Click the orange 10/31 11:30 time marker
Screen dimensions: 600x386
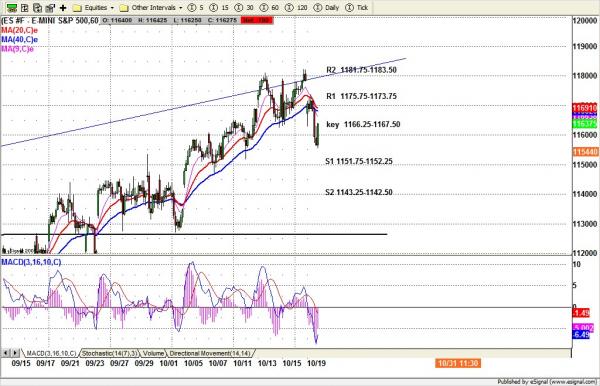click(458, 363)
